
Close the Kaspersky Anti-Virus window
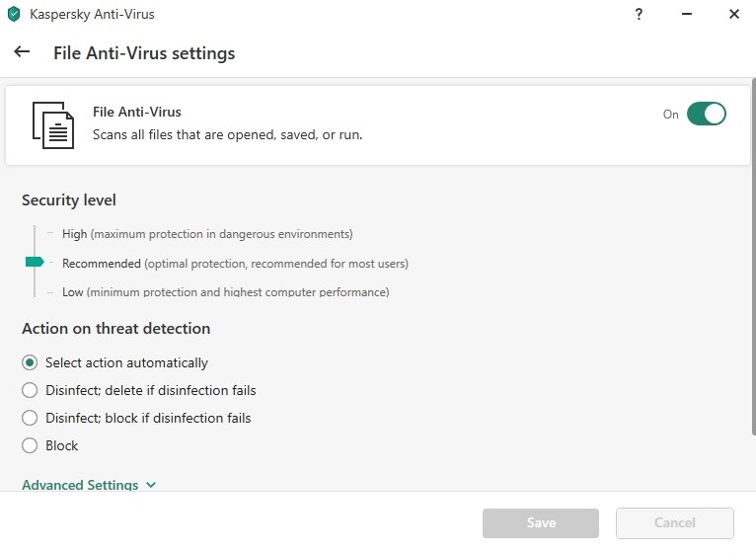click(x=734, y=14)
